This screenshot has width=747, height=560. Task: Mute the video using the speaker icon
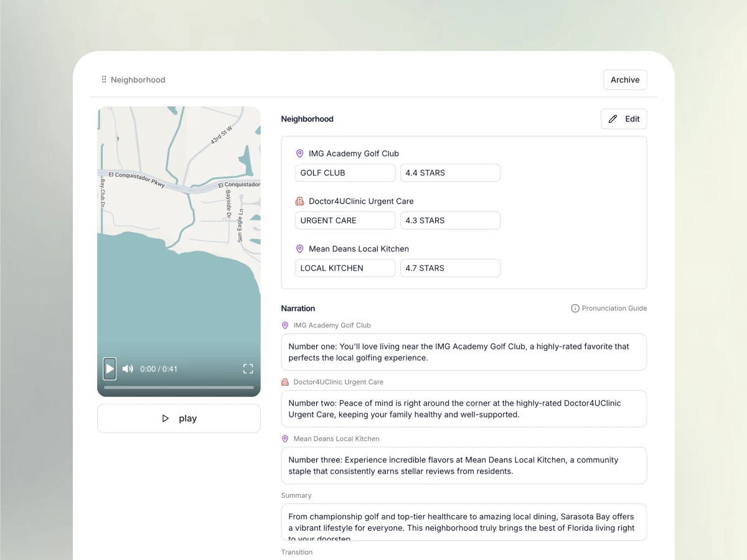pos(127,368)
